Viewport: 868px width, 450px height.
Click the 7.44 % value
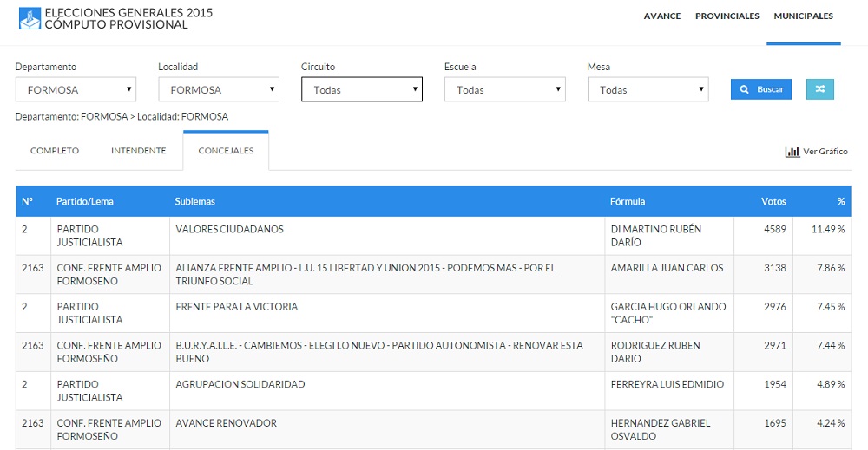(831, 345)
